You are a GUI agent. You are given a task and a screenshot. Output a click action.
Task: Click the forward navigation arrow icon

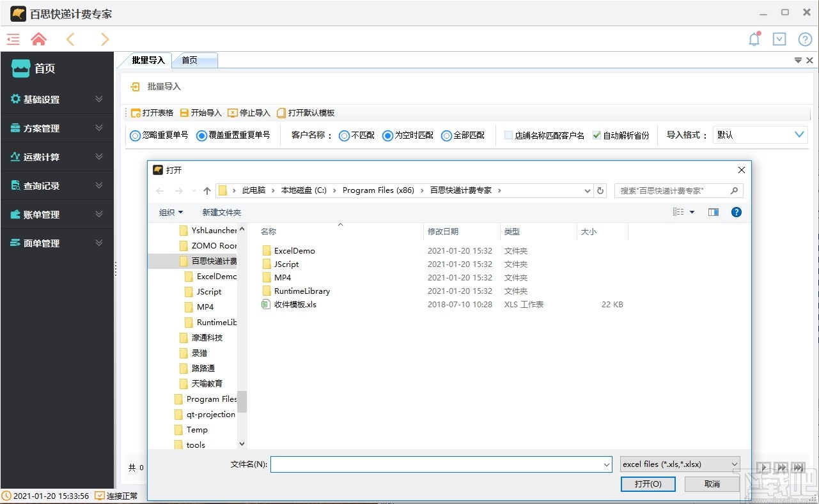pos(104,39)
